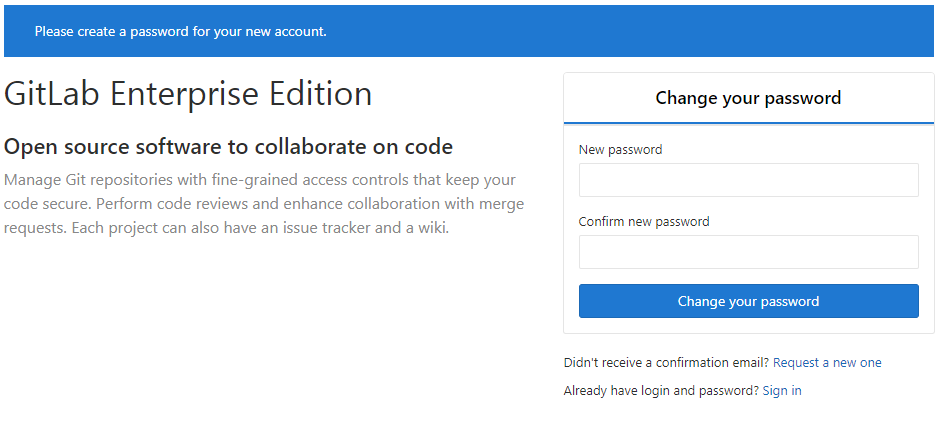948x426 pixels.
Task: Click the blue underline beneath the tab header
Action: click(x=748, y=123)
